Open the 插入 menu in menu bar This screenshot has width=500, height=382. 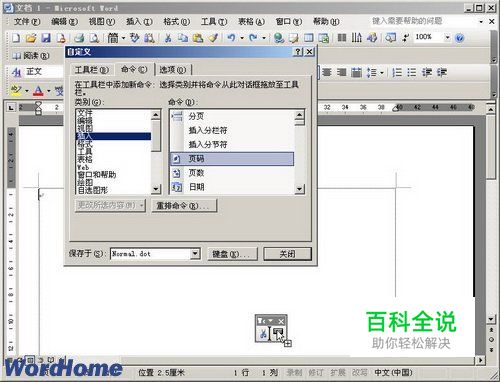click(139, 22)
